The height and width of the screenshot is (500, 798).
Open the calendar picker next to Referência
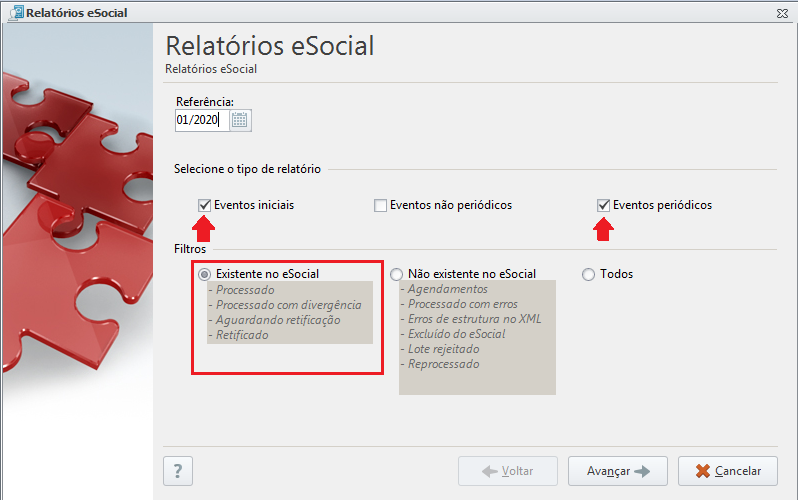coord(240,120)
